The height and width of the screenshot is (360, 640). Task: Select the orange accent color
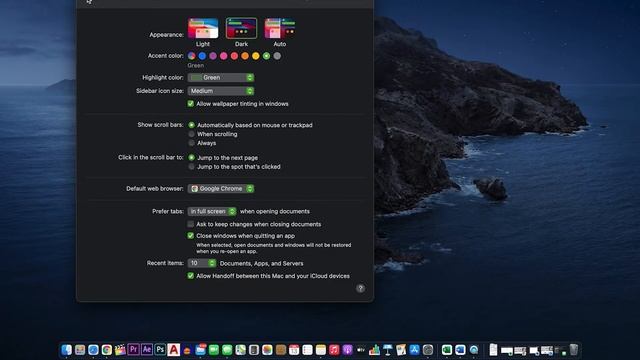[245, 56]
